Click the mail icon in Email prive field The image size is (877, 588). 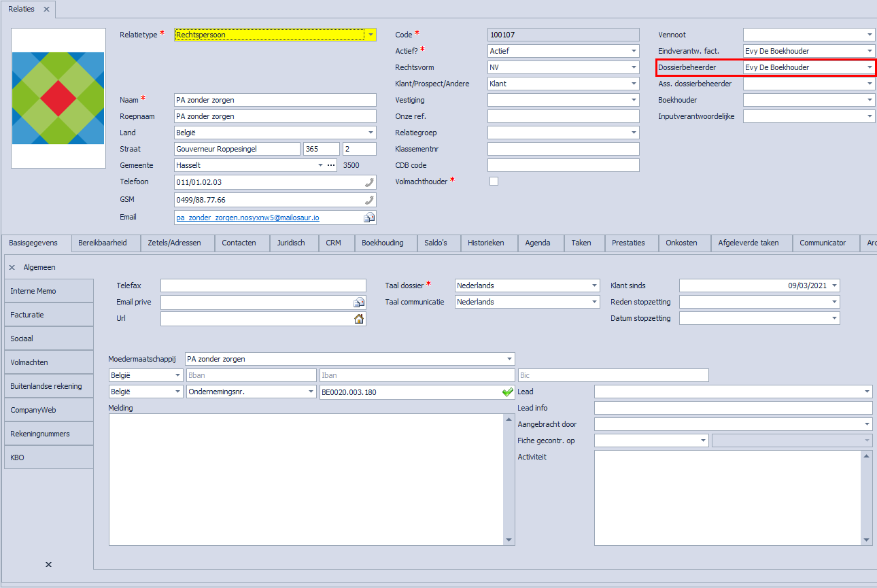click(x=359, y=302)
